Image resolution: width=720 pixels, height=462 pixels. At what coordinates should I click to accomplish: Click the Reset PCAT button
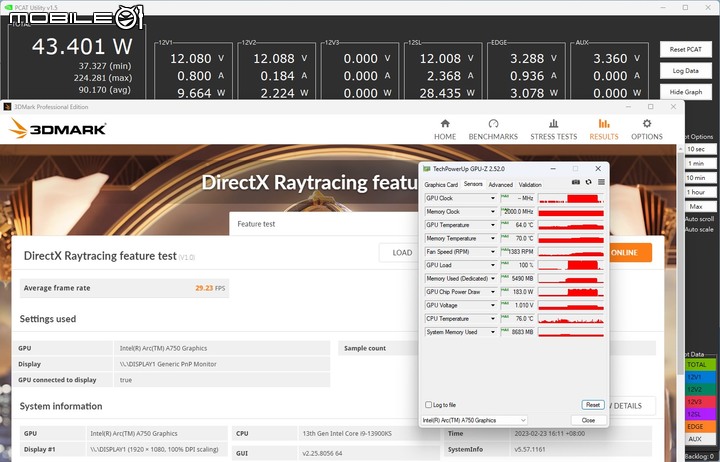pos(686,50)
